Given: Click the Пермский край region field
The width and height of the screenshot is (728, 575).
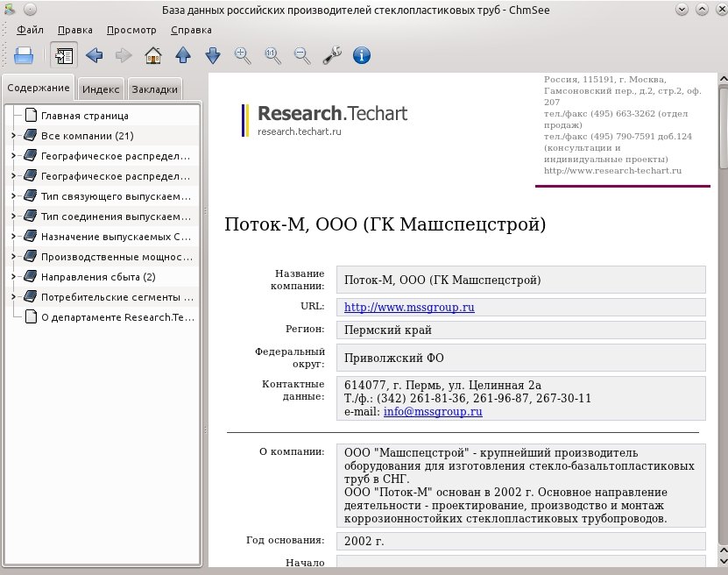Looking at the screenshot, I should [x=521, y=330].
